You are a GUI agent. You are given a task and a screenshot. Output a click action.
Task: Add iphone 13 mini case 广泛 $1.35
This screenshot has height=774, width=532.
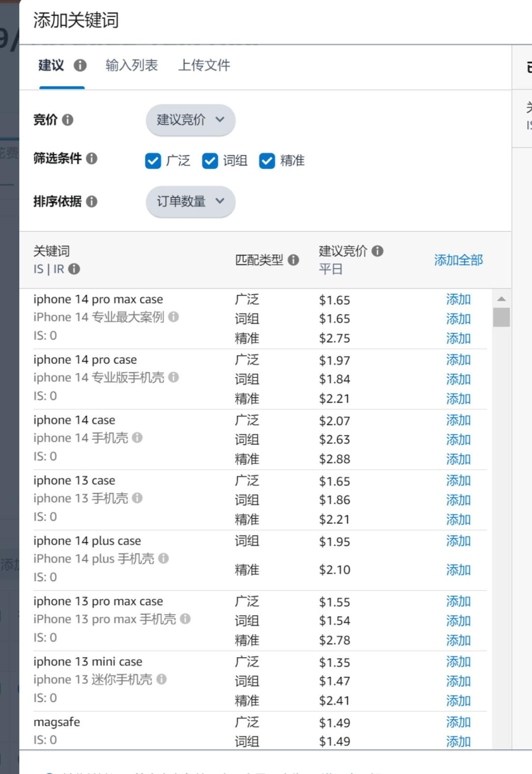point(458,662)
